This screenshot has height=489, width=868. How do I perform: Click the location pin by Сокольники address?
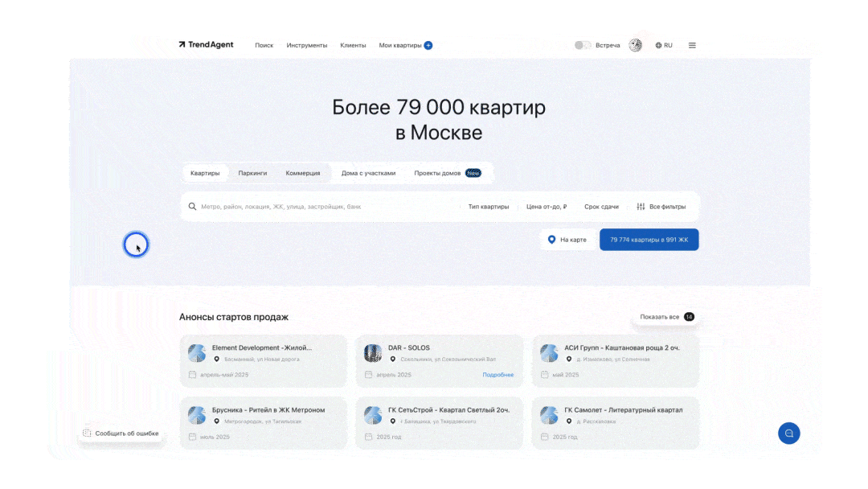tap(392, 360)
